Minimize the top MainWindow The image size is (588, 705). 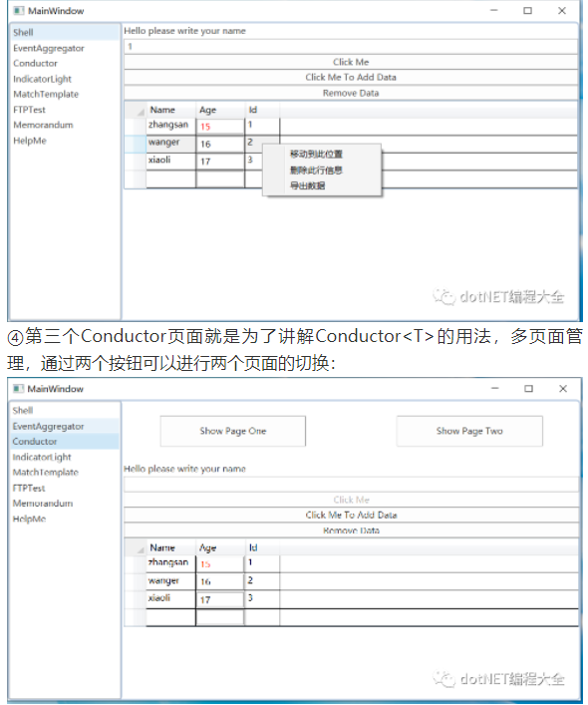click(x=494, y=10)
